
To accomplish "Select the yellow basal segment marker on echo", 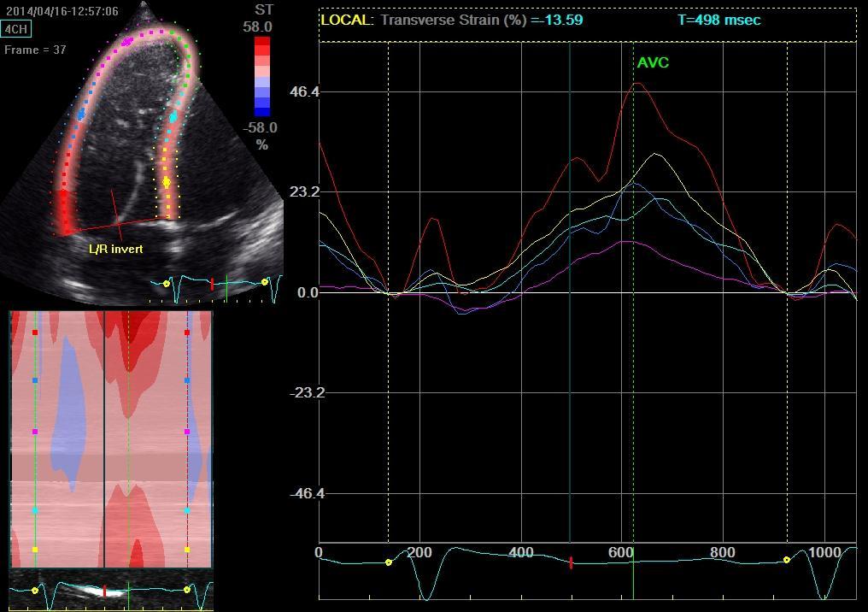I will coord(166,182).
